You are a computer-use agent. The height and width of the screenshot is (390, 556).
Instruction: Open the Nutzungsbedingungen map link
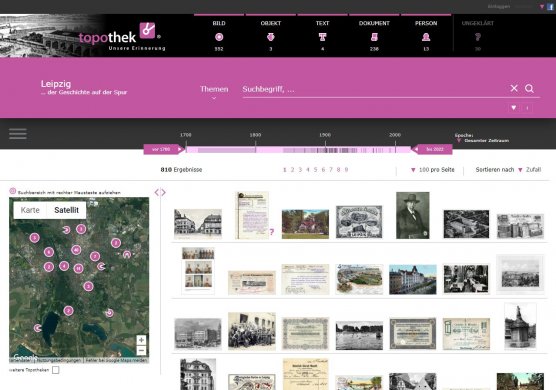pyautogui.click(x=59, y=360)
